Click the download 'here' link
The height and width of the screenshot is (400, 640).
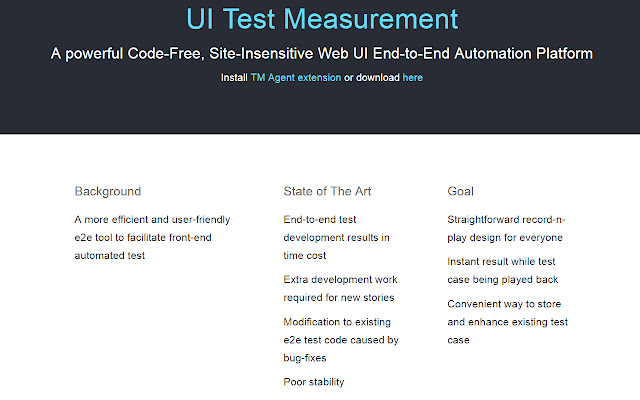(412, 78)
